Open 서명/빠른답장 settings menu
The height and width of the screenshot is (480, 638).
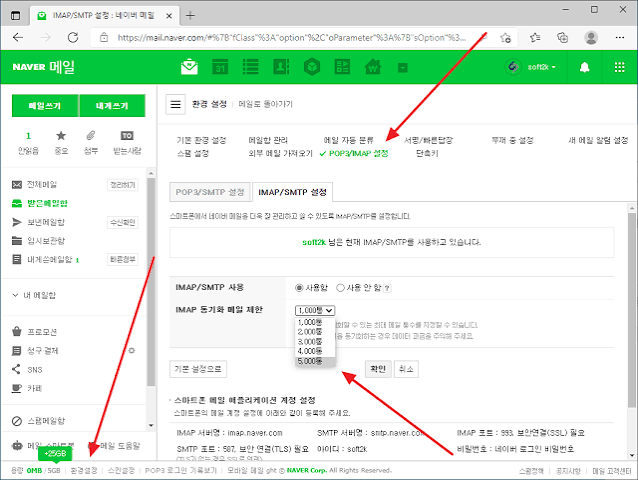point(428,140)
